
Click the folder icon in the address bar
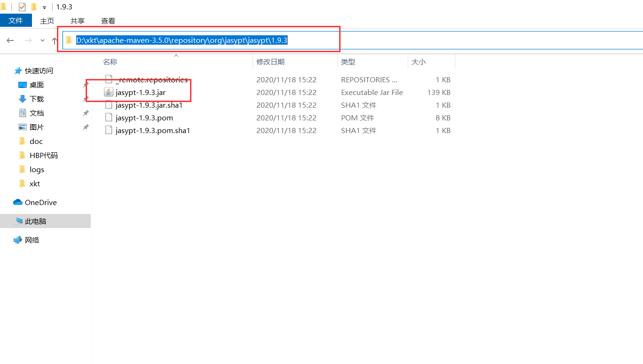69,40
